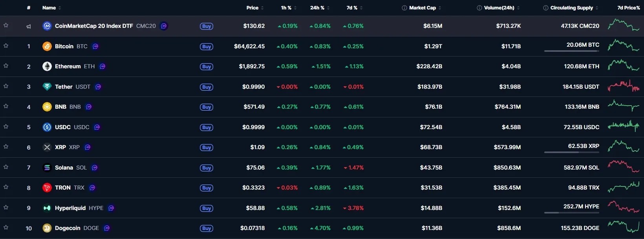Image resolution: width=644 pixels, height=239 pixels.
Task: Click the Bitcoin circulating supply progress bar
Action: tap(572, 51)
